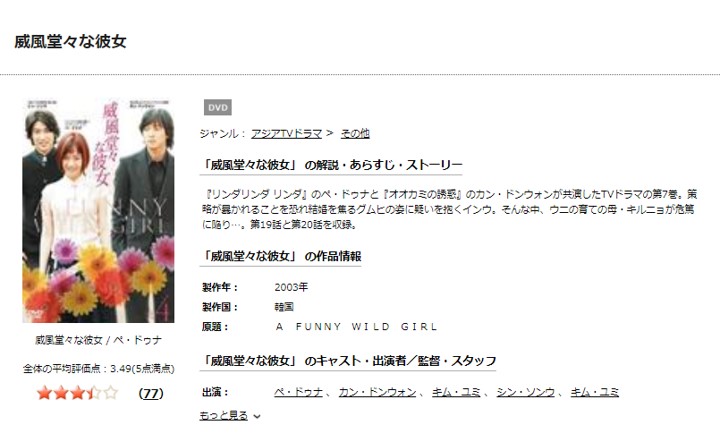
Task: Click the half-filled fourth rating star
Action: 94,393
